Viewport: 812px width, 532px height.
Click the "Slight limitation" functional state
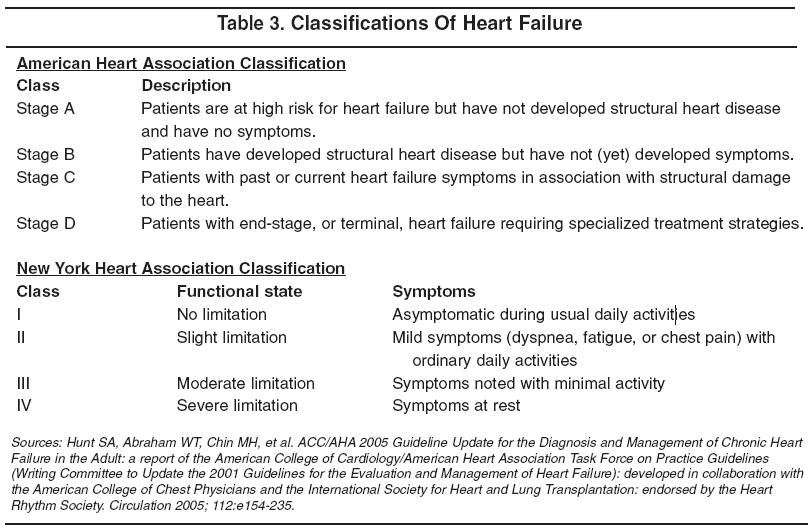pyautogui.click(x=231, y=338)
